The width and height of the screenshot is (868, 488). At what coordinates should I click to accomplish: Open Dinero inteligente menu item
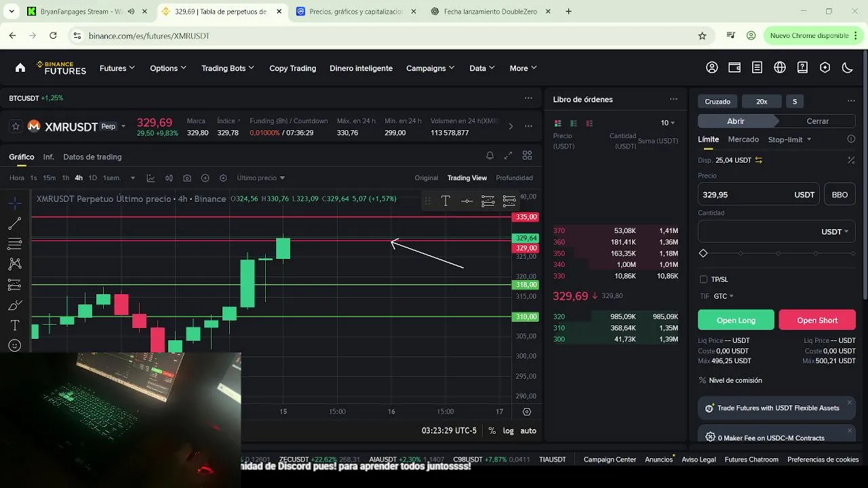(x=361, y=68)
